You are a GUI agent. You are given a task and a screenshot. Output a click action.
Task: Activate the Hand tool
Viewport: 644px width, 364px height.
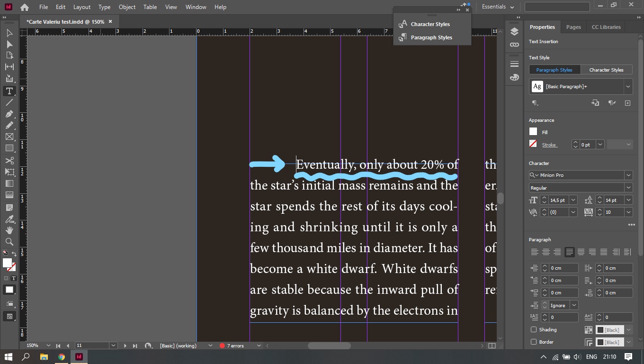[x=9, y=230]
